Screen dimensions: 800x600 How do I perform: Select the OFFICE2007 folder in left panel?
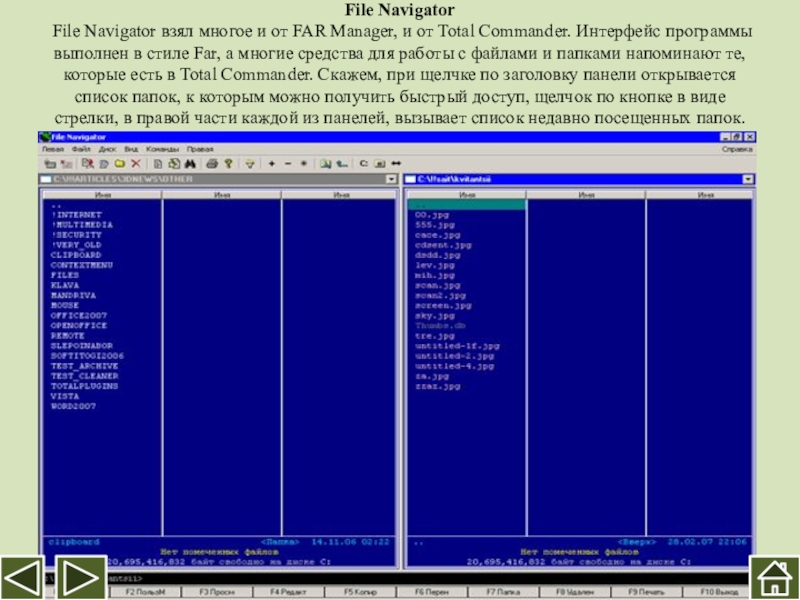click(x=79, y=315)
